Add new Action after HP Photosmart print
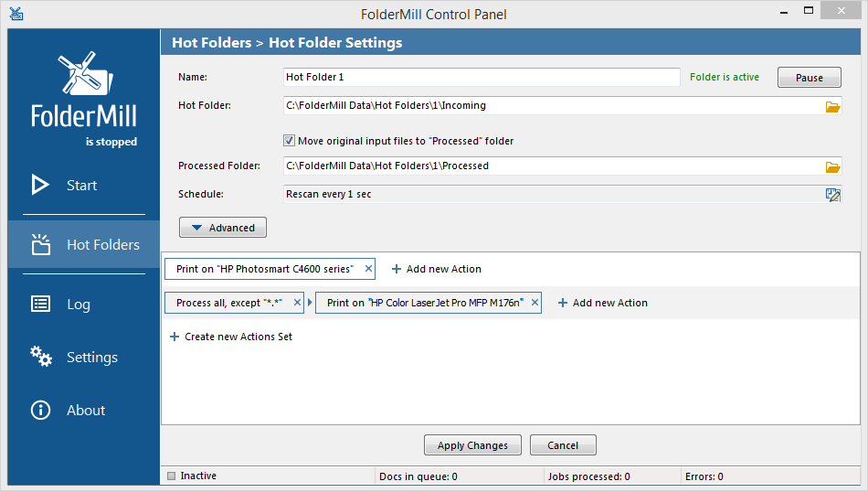Viewport: 868px width, 492px height. point(436,269)
